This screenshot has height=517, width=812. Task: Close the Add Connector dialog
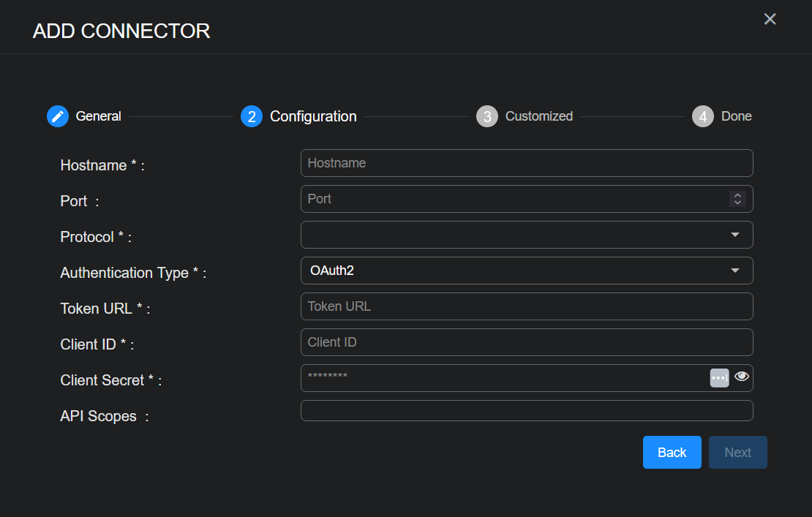pyautogui.click(x=770, y=19)
